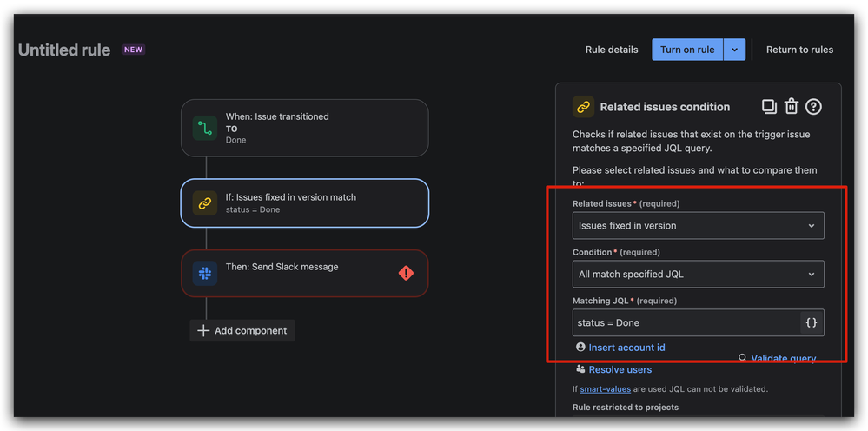Delete the condition with the trash icon
The image size is (868, 431).
pyautogui.click(x=792, y=106)
